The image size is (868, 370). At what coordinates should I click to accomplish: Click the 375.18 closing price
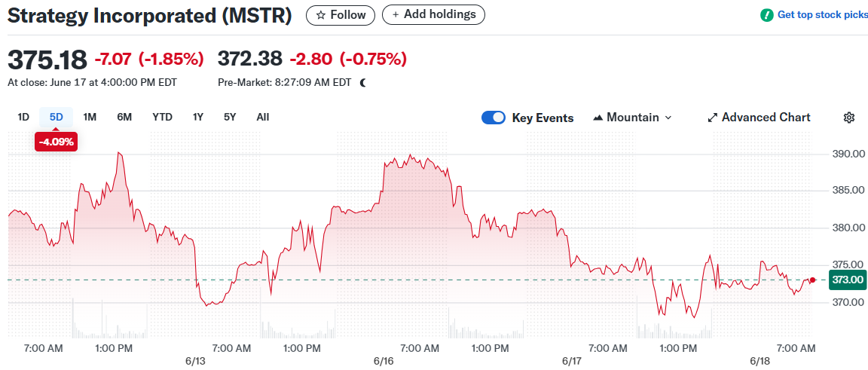point(47,60)
